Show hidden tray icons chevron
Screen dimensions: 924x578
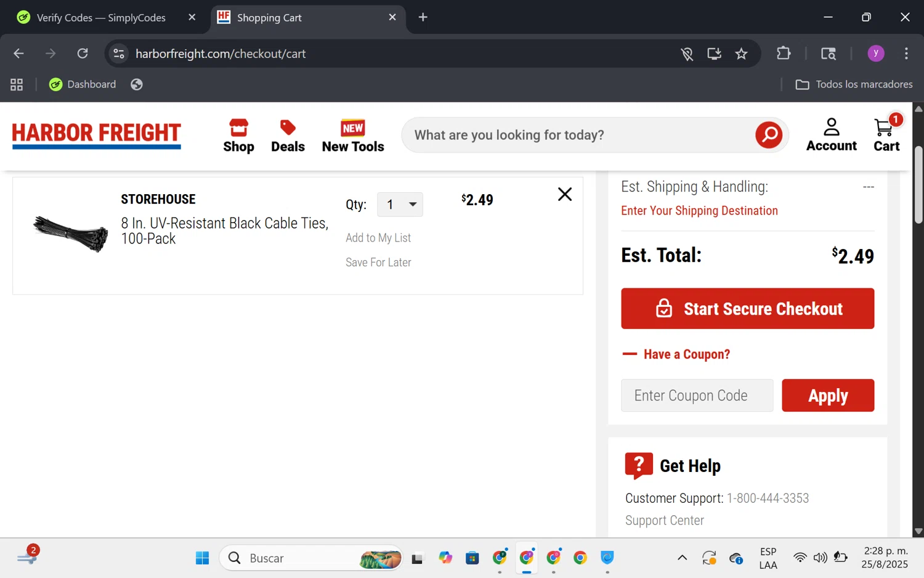point(682,558)
